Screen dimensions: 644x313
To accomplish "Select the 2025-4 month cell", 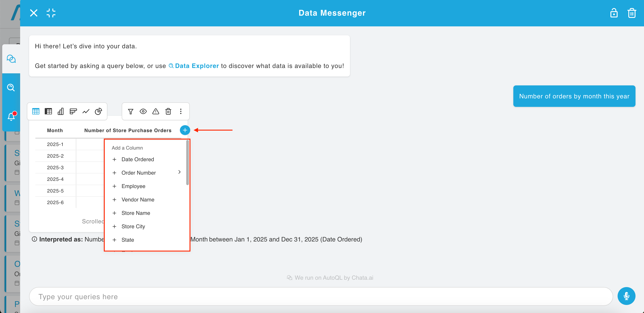I will [55, 179].
